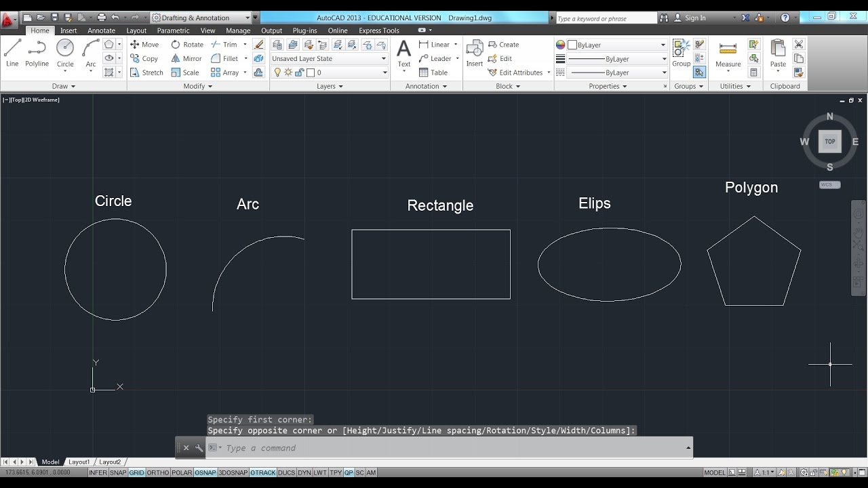This screenshot has height=488, width=868.
Task: Toggle OTRACK in status bar
Action: [262, 472]
